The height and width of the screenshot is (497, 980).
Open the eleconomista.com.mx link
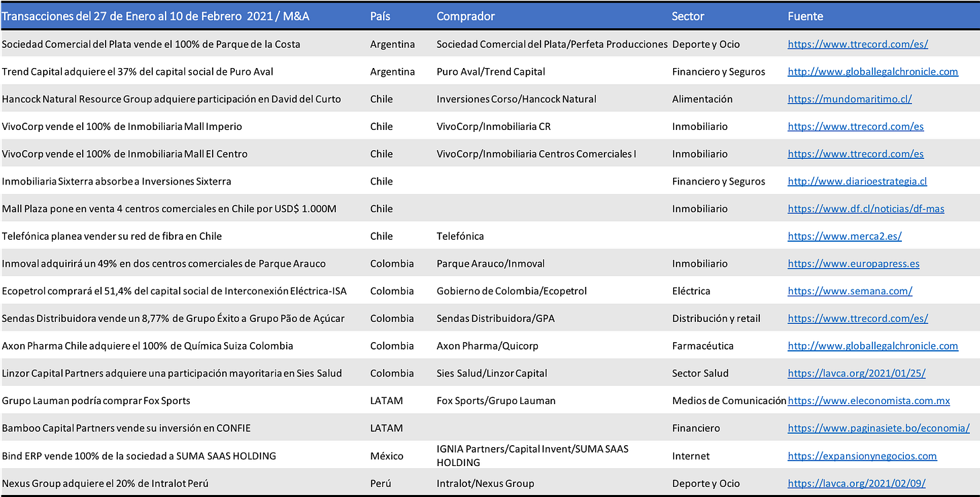point(869,401)
